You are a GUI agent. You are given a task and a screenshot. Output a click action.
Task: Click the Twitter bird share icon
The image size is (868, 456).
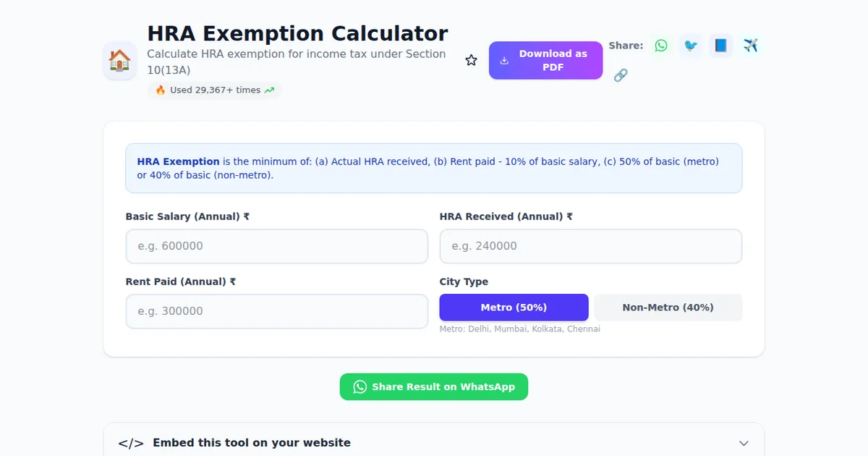[691, 45]
